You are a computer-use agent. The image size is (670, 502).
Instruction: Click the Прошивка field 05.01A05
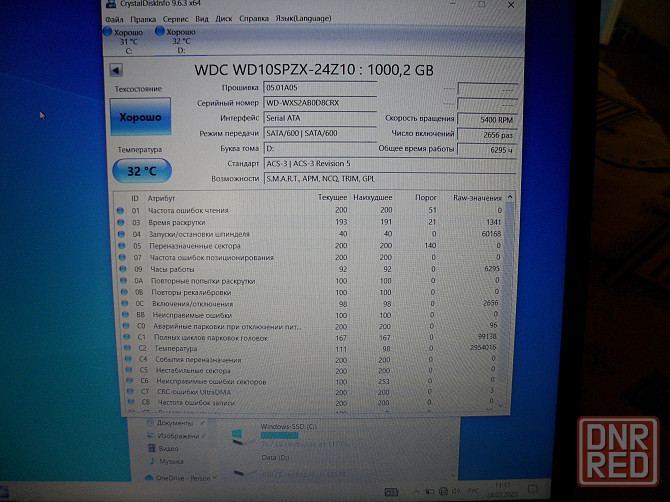point(320,88)
